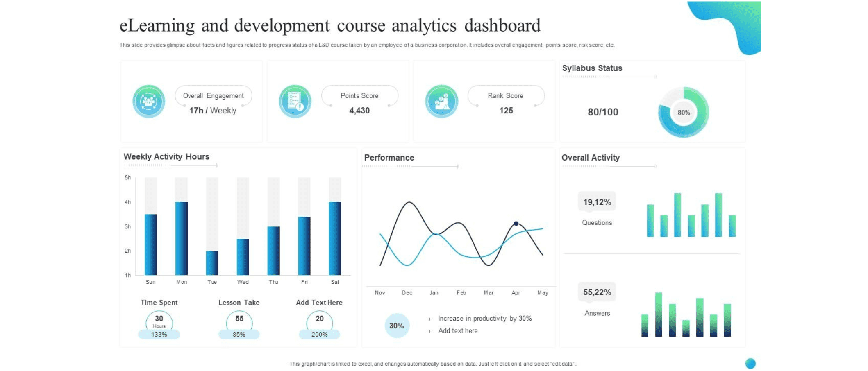Click the Feb label on performance axis
This screenshot has height=371, width=868.
tap(461, 293)
